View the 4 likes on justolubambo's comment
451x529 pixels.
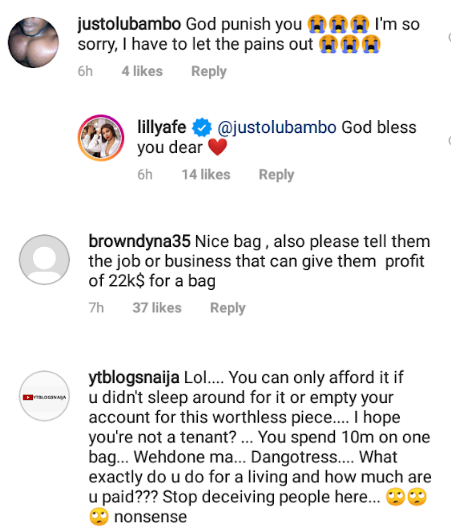point(142,72)
